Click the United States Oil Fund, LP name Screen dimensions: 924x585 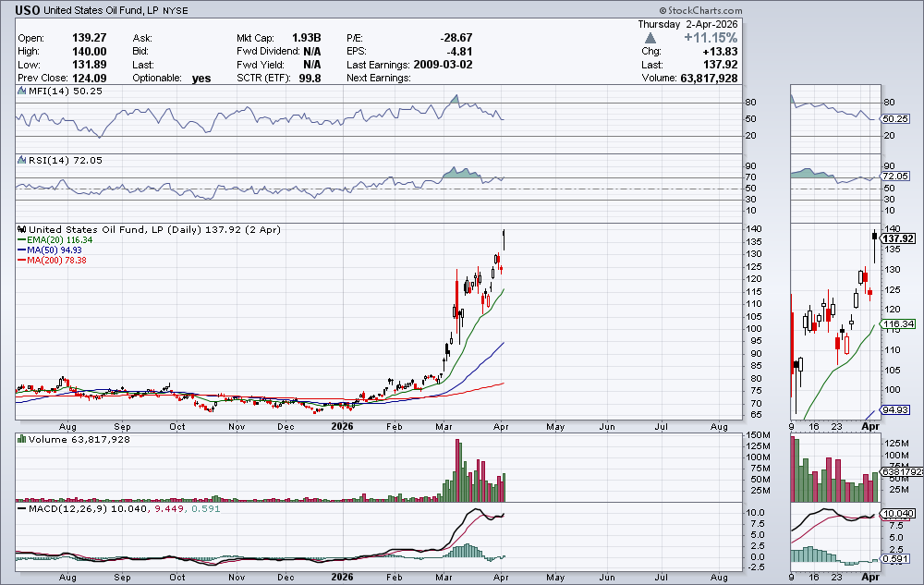tap(102, 10)
